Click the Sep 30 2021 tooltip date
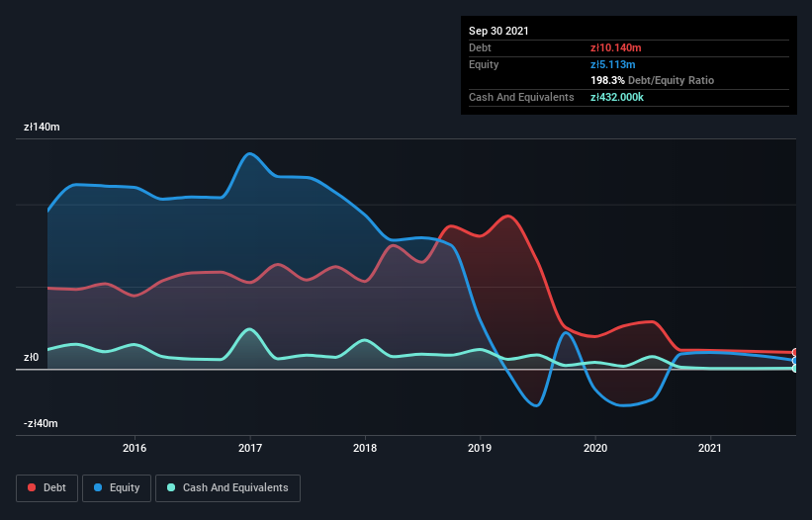Viewport: 812px width, 520px height. click(x=498, y=31)
